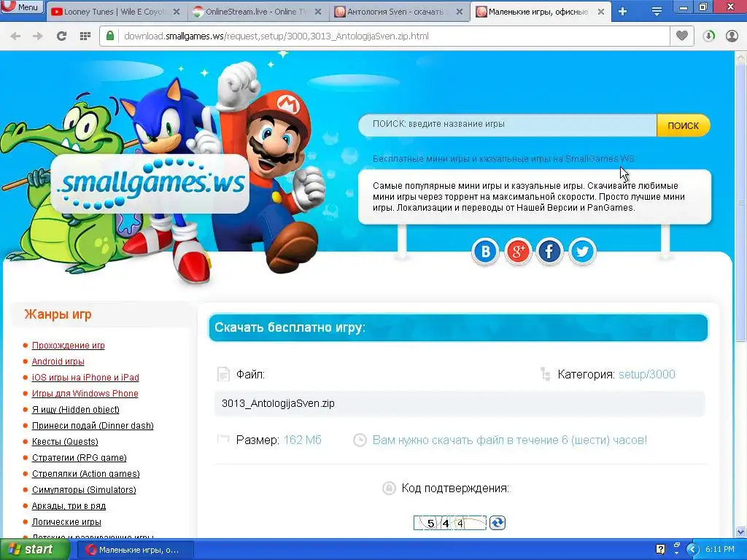Screen dimensions: 747x560
Task: Refresh the captcha code icon
Action: point(498,523)
